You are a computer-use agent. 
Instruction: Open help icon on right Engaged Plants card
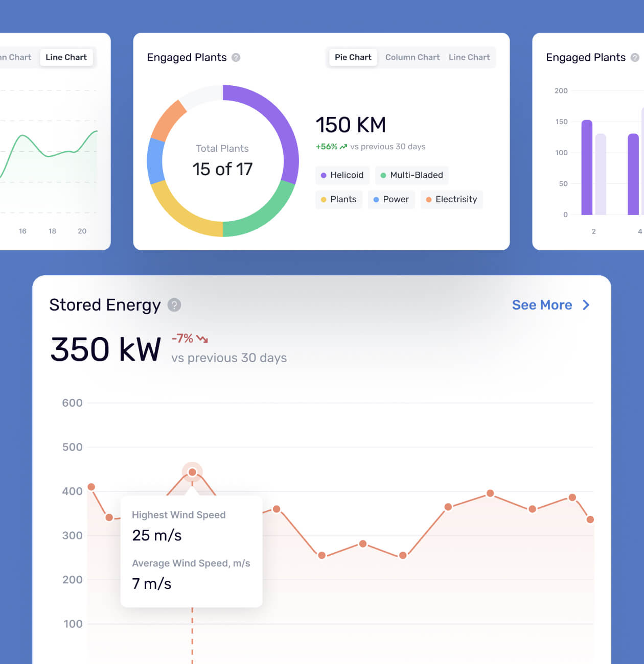pos(636,58)
